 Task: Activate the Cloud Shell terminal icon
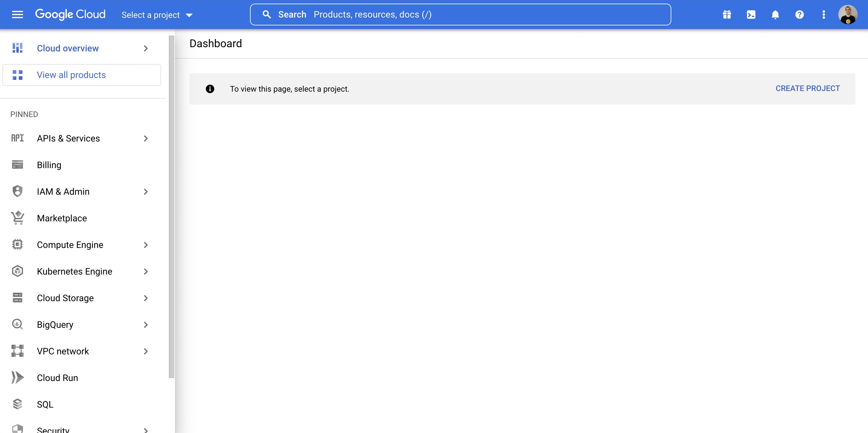tap(751, 14)
